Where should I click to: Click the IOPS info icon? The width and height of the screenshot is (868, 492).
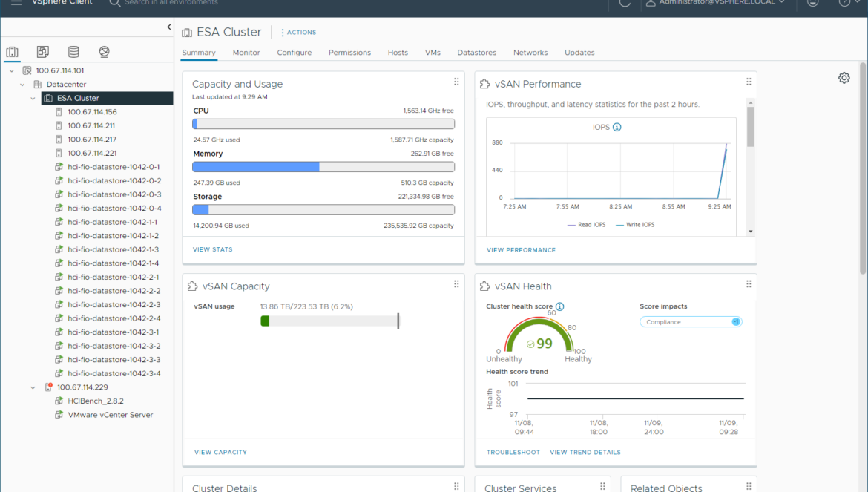[x=617, y=128]
